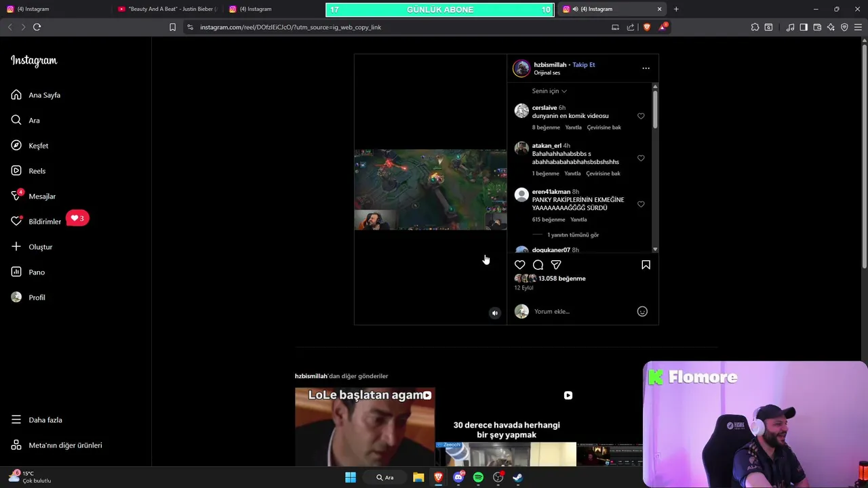868x488 pixels.
Task: Open Daha fazla menu in sidebar
Action: (37, 420)
